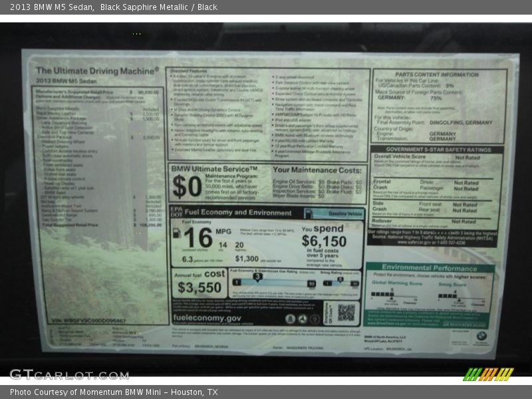
Task: Click the '$6,150' five-year fuel cost
Action: pyautogui.click(x=324, y=241)
